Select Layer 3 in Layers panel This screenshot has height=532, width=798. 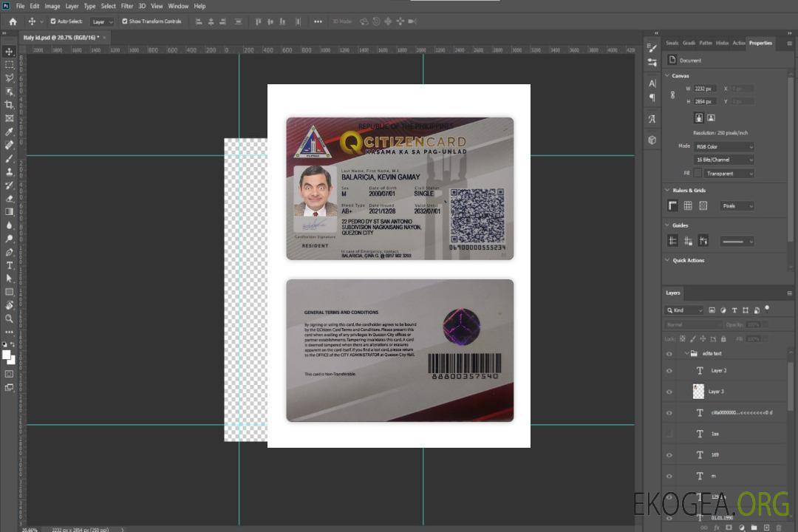click(x=717, y=392)
